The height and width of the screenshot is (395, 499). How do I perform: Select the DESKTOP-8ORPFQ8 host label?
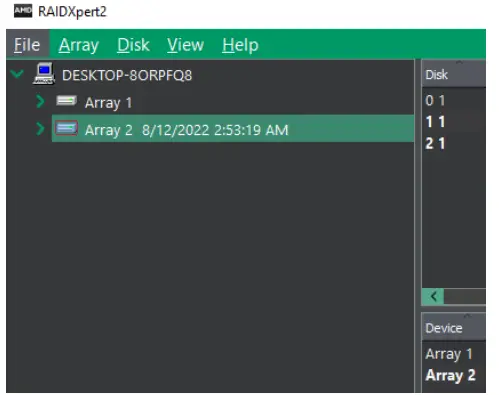tap(127, 75)
